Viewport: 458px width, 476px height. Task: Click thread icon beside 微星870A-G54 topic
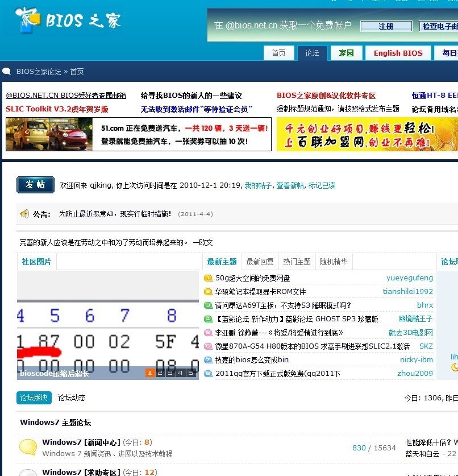point(208,346)
